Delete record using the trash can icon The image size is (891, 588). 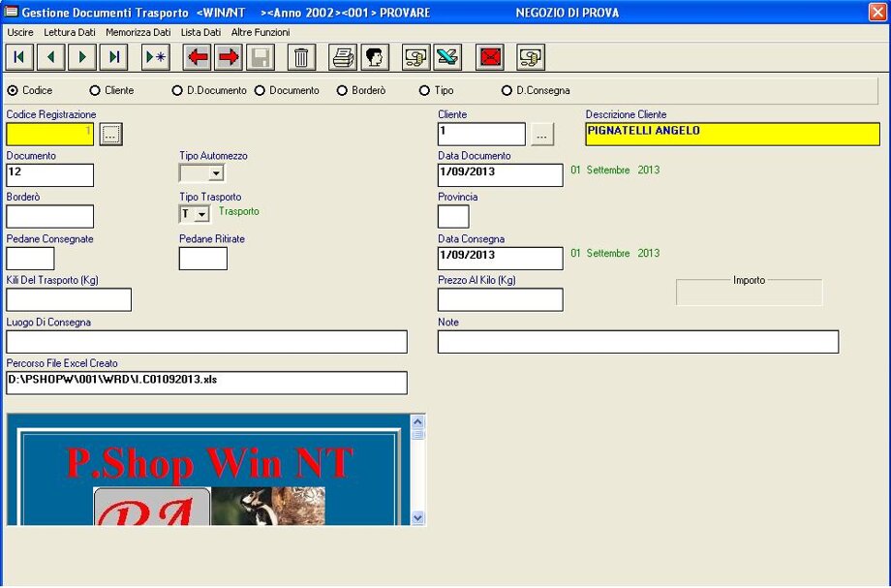point(301,58)
